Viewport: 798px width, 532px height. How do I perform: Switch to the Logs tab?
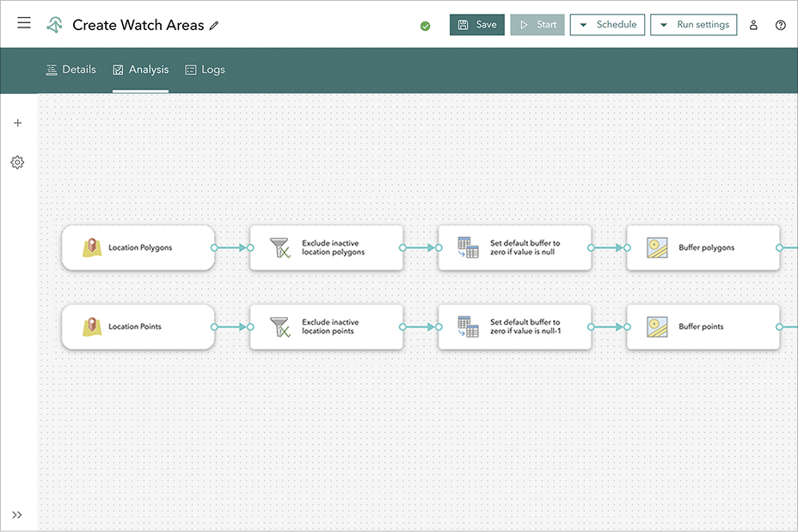pyautogui.click(x=206, y=70)
